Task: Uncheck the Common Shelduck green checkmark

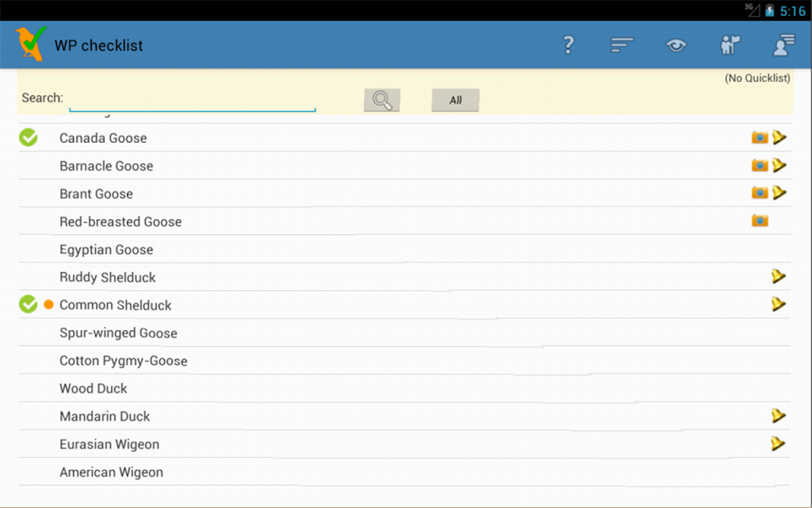Action: [29, 304]
